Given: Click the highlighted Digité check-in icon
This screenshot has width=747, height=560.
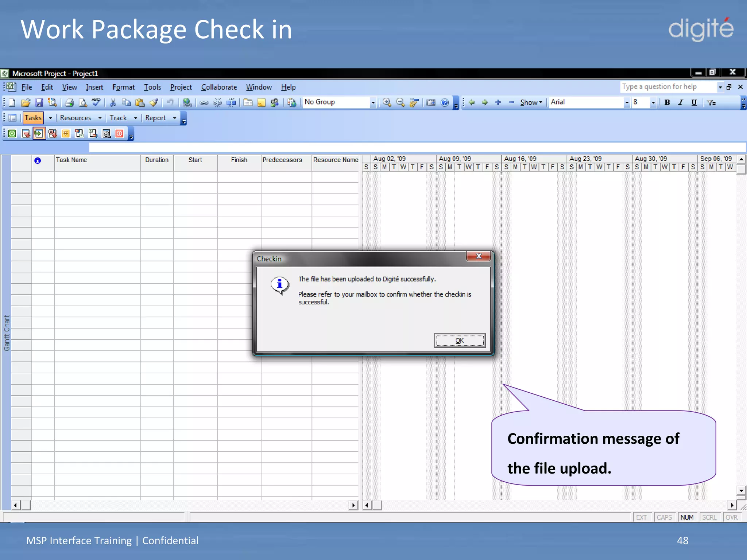Looking at the screenshot, I should [x=39, y=133].
